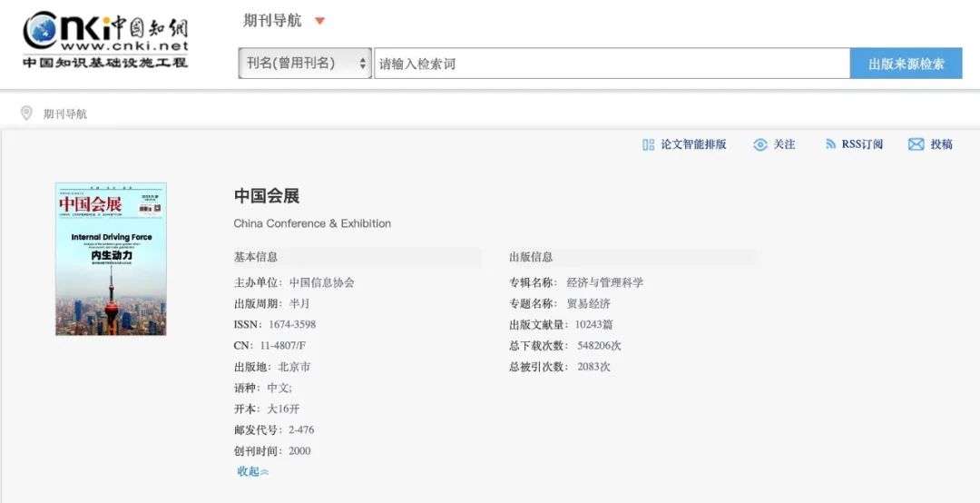Click the 专辑名称 value 经济与管理科学
This screenshot has width=980, height=503.
coord(605,282)
